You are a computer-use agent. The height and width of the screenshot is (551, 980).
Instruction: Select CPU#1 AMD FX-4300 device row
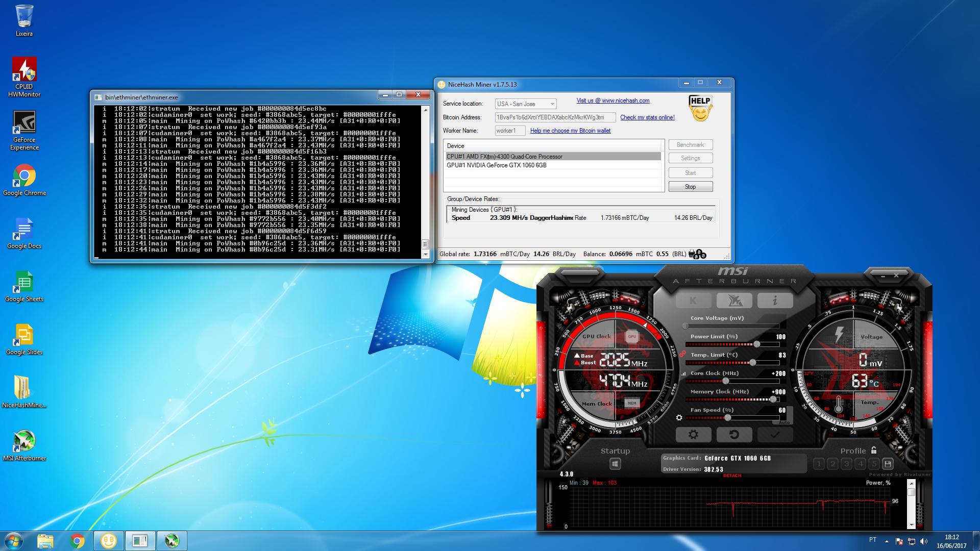tap(553, 157)
